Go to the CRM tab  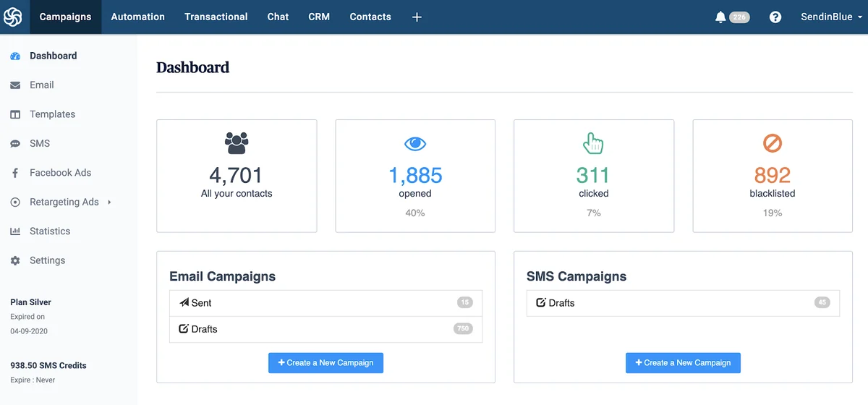click(319, 17)
